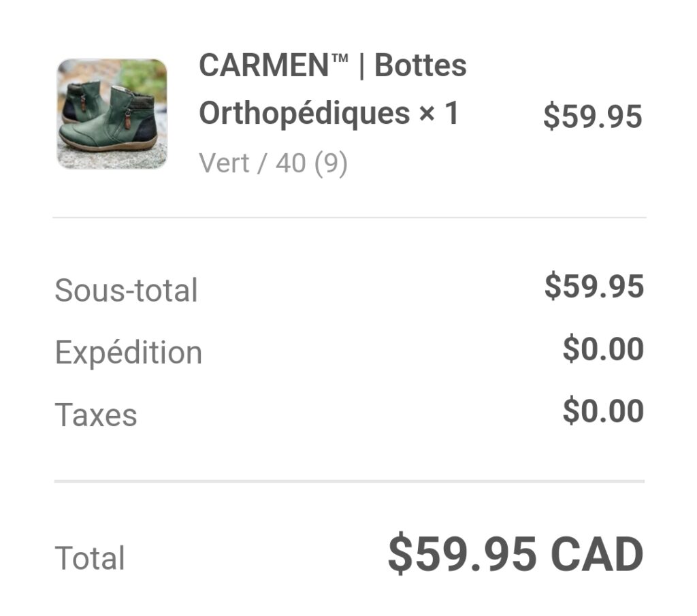
Task: Click the Taxes amount $0.00
Action: [x=603, y=412]
